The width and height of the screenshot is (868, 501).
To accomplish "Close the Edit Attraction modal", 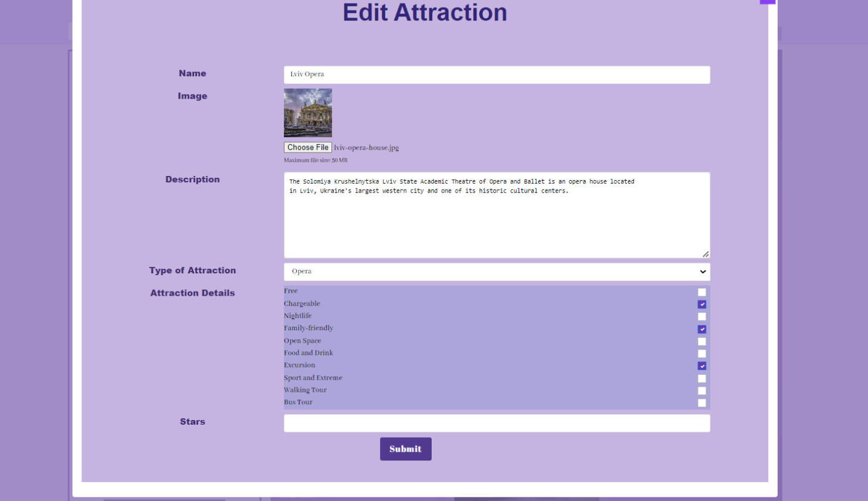I will [x=767, y=2].
